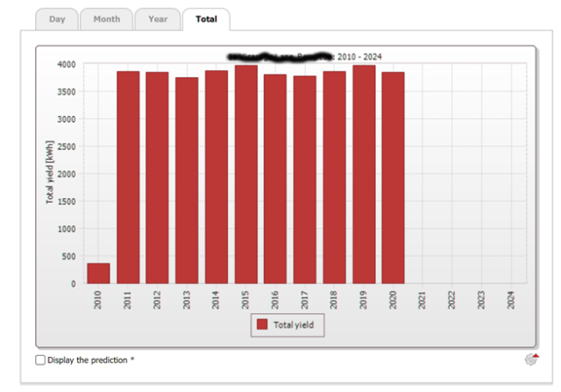Click the 2013 total yield bar
This screenshot has height=392, width=561.
pyautogui.click(x=187, y=180)
